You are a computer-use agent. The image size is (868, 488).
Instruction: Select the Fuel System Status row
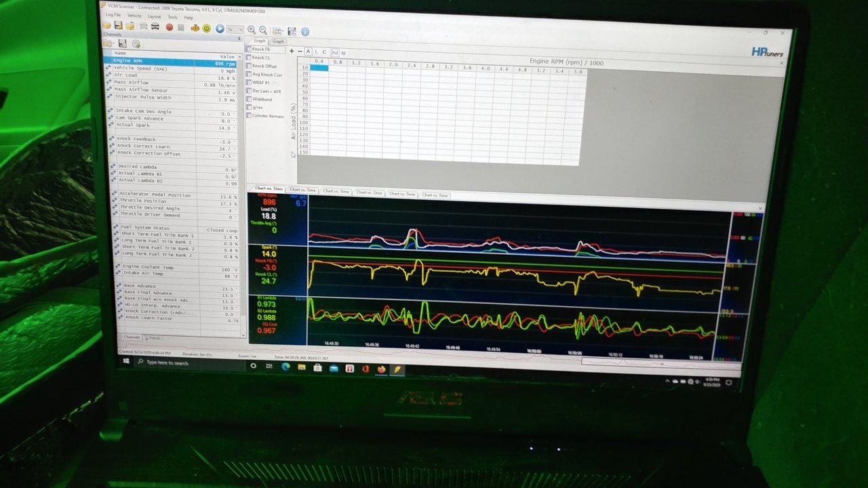tap(175, 228)
